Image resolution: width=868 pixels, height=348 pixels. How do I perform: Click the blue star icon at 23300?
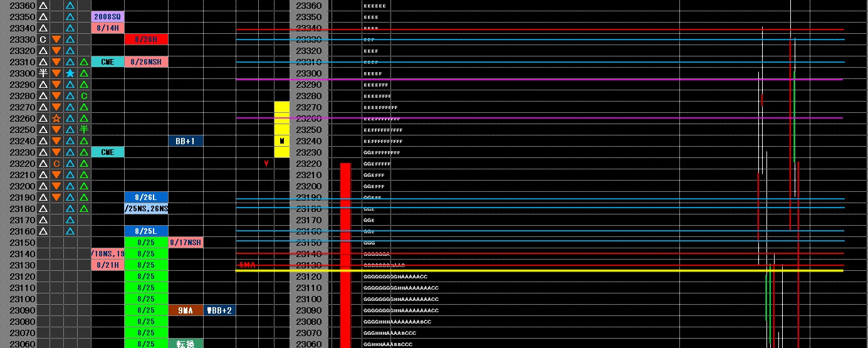pyautogui.click(x=70, y=73)
